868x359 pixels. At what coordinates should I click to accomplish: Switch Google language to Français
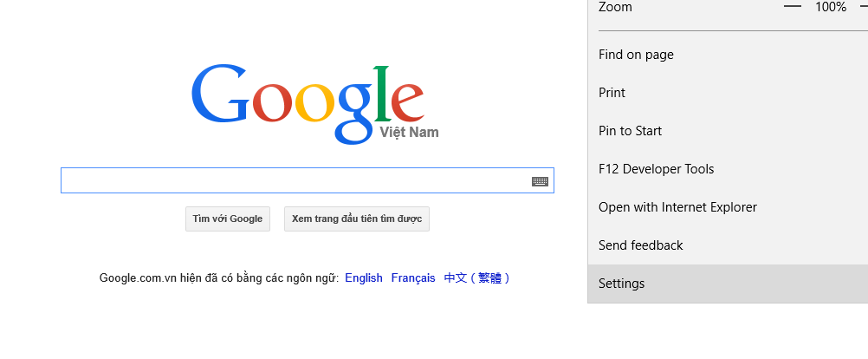point(413,278)
